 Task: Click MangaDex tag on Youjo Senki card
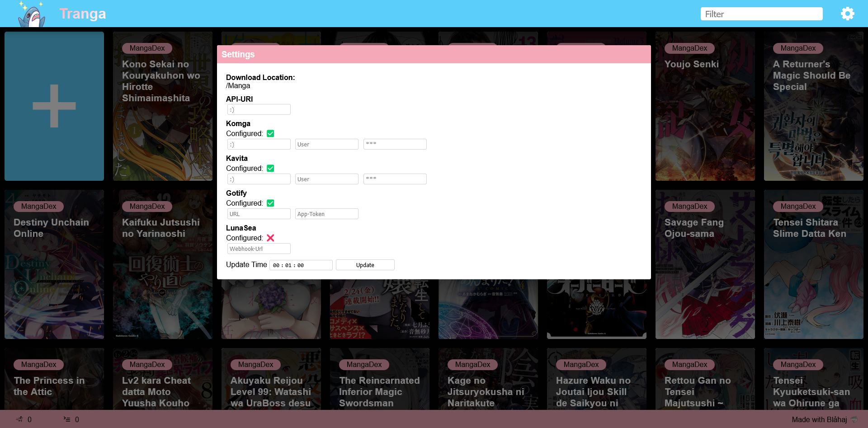pyautogui.click(x=689, y=48)
